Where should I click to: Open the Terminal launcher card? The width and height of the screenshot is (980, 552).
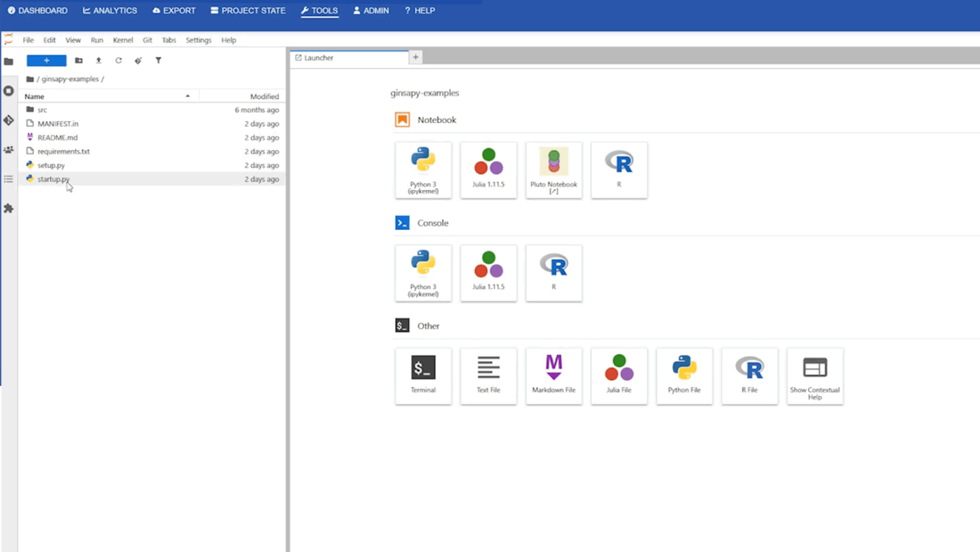(423, 376)
